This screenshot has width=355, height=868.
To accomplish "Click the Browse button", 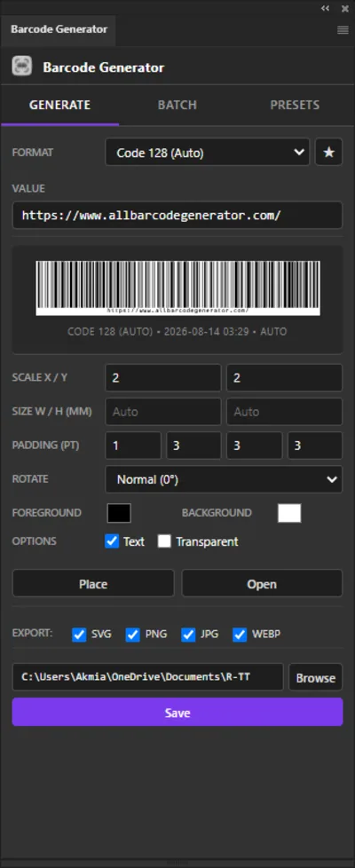I will 316,677.
